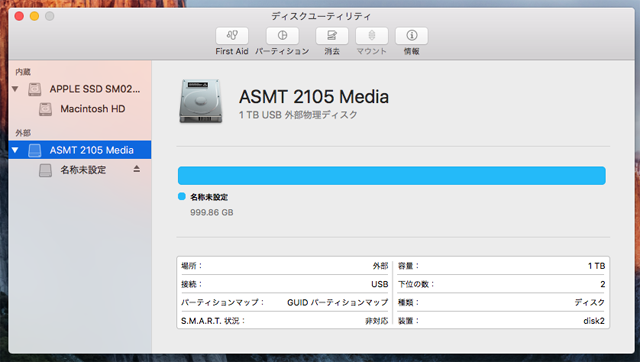640x362 pixels.
Task: Collapse the ASMT 2105 Media disclosure triangle
Action: pyautogui.click(x=15, y=150)
